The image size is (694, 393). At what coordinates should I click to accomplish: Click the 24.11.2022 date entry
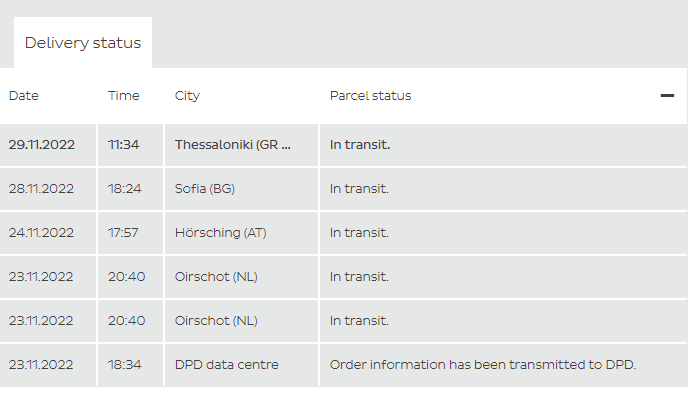41,233
